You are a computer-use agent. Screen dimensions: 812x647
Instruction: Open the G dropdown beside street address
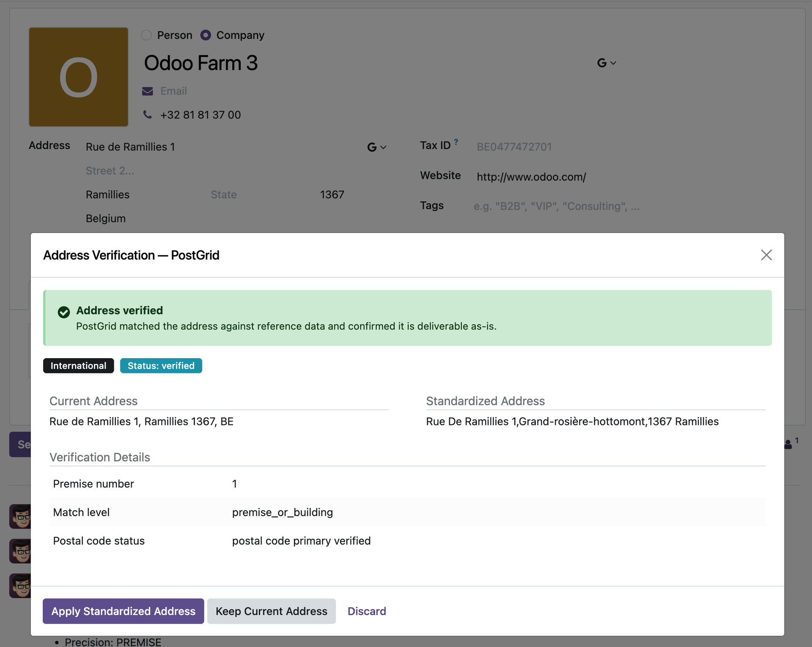376,147
